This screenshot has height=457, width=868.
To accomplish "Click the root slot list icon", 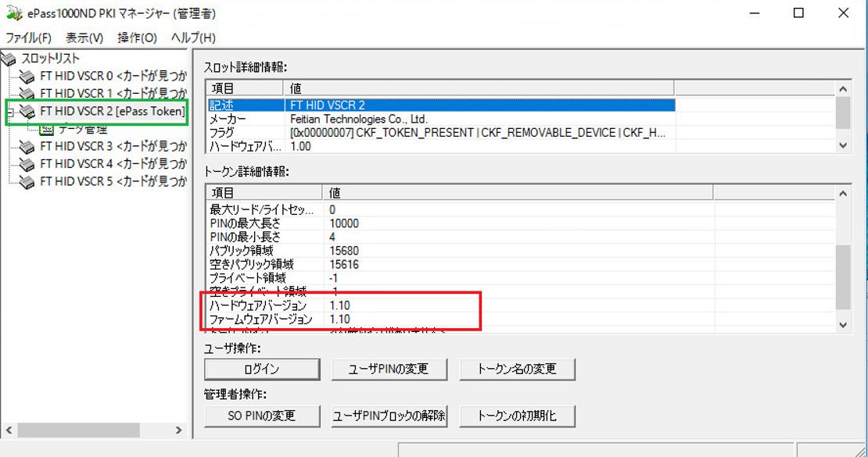I will point(9,59).
